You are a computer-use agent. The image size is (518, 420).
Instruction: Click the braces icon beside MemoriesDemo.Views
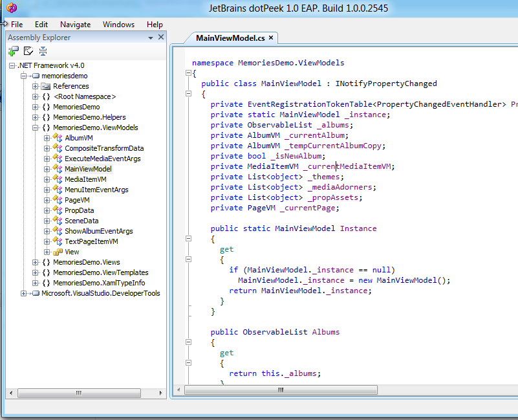[47, 262]
